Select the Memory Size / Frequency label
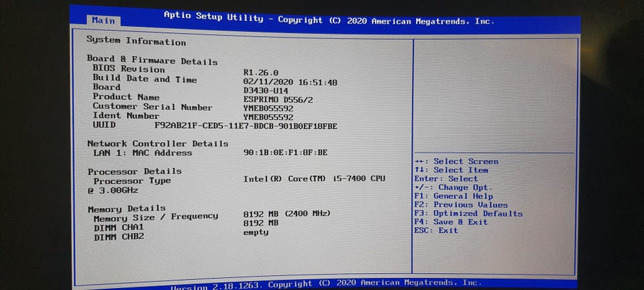Screen dimensions: 644x290 tap(156, 217)
